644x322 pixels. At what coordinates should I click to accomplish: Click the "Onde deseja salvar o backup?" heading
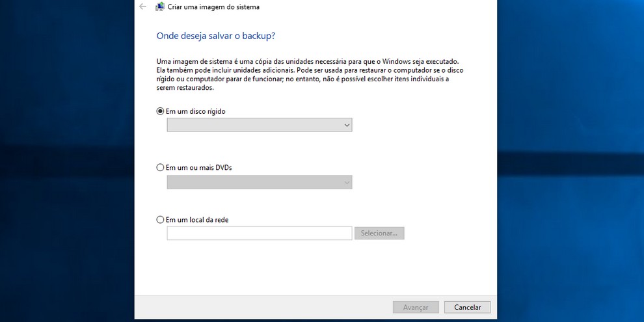(x=220, y=36)
